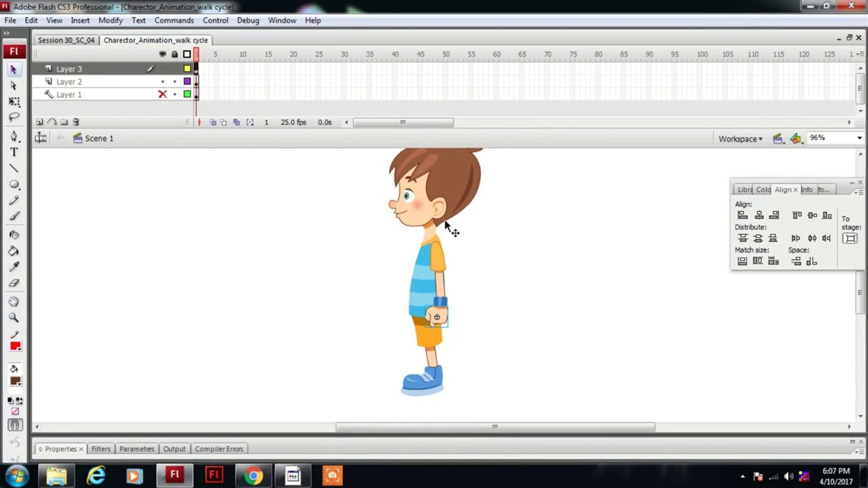868x488 pixels.
Task: Open the Workspace dropdown
Action: click(740, 139)
